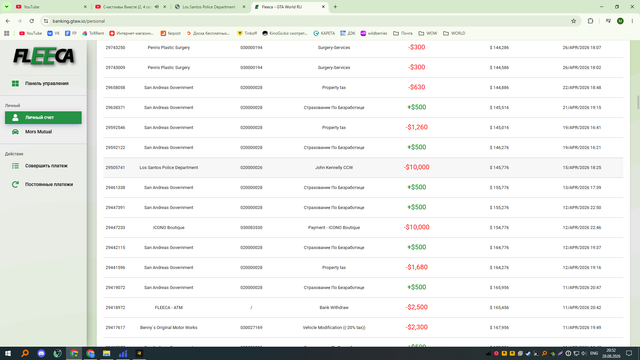The image size is (640, 360).
Task: Click Benny's Original Motor Works payee
Action: pos(169,328)
